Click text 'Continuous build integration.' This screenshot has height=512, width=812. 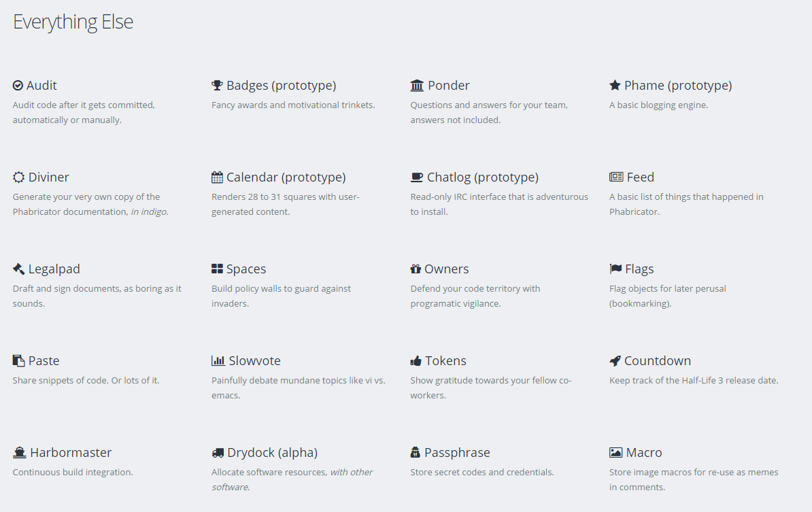(x=73, y=472)
